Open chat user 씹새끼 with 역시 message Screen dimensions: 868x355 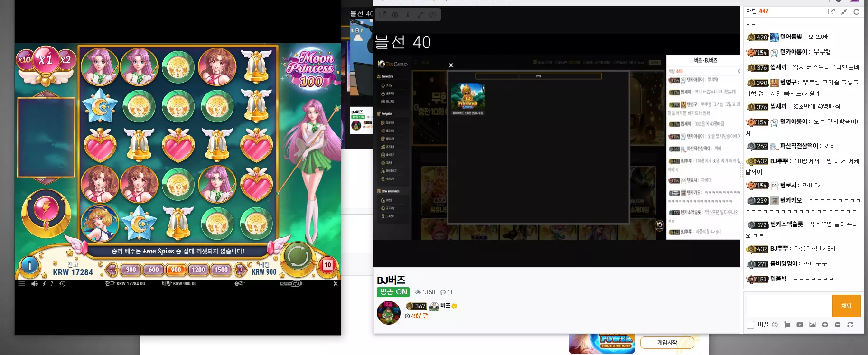coord(778,67)
